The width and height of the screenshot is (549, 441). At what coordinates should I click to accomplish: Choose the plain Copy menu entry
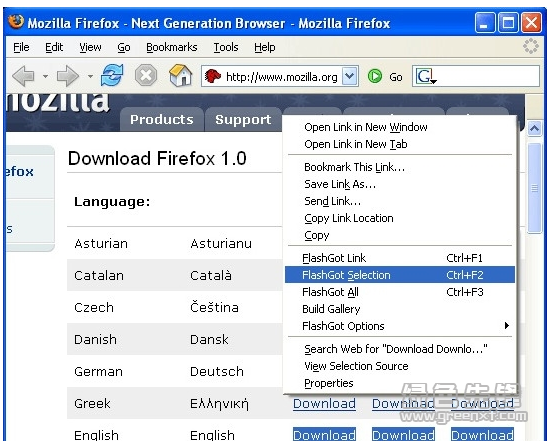(400, 236)
